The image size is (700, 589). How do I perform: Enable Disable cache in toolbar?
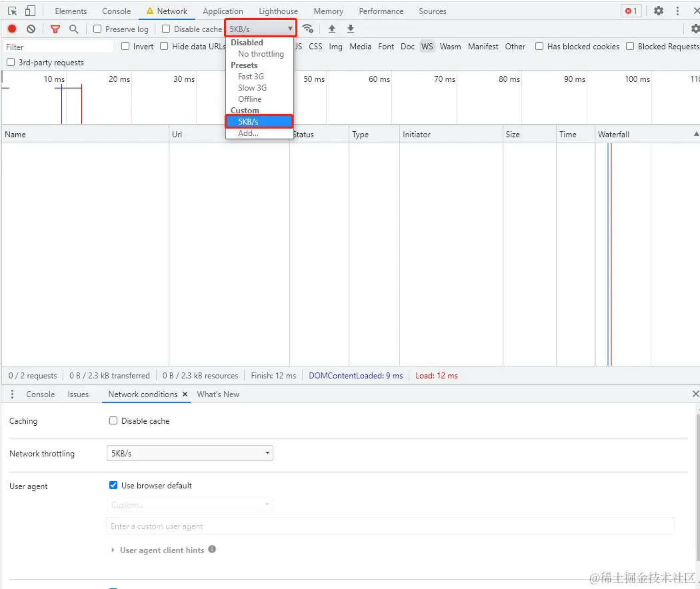[166, 29]
